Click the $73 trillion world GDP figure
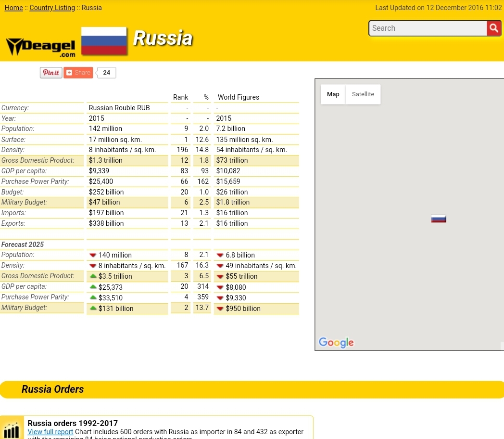The width and height of the screenshot is (504, 439). [232, 160]
